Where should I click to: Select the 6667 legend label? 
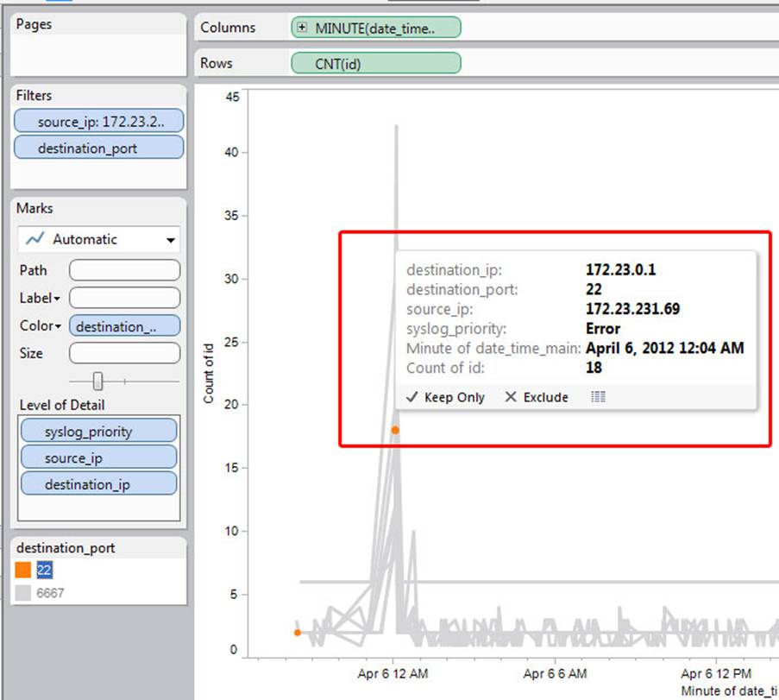click(50, 593)
